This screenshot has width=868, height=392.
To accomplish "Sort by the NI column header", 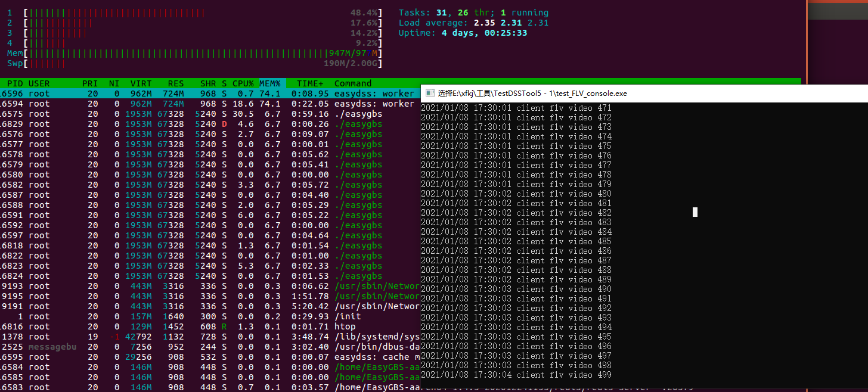I will [114, 83].
